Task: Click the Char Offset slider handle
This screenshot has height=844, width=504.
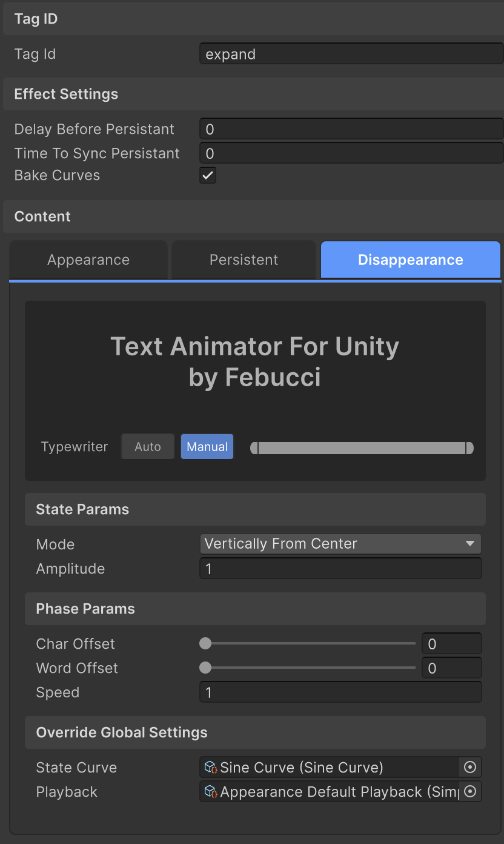Action: tap(205, 643)
